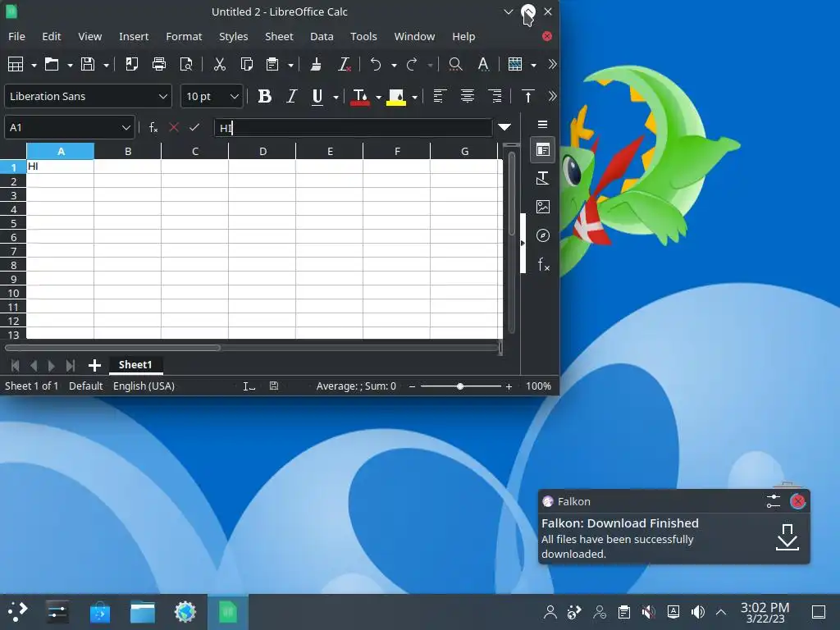The image size is (840, 630).
Task: Expand Standard toolbar overflow chevron
Action: (552, 64)
